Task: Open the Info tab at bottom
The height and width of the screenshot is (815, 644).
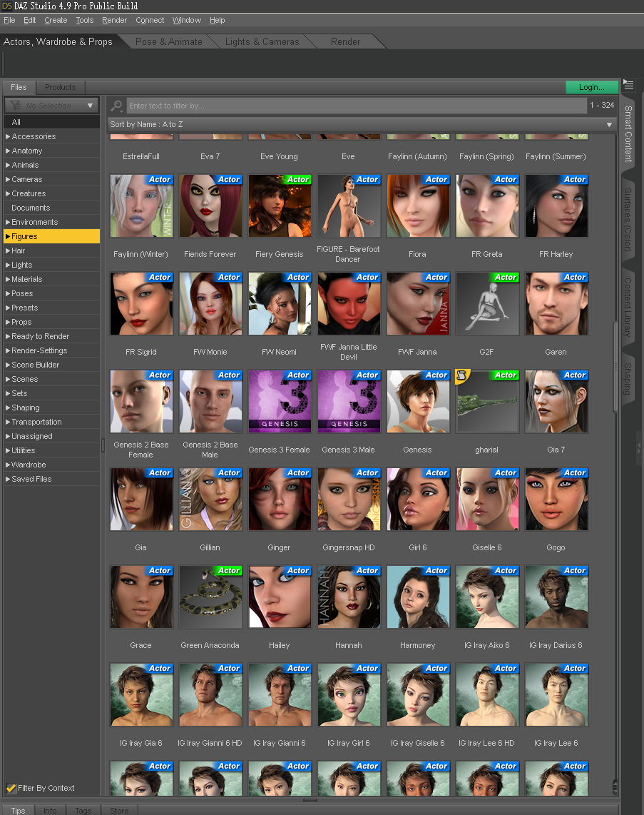Action: [51, 810]
